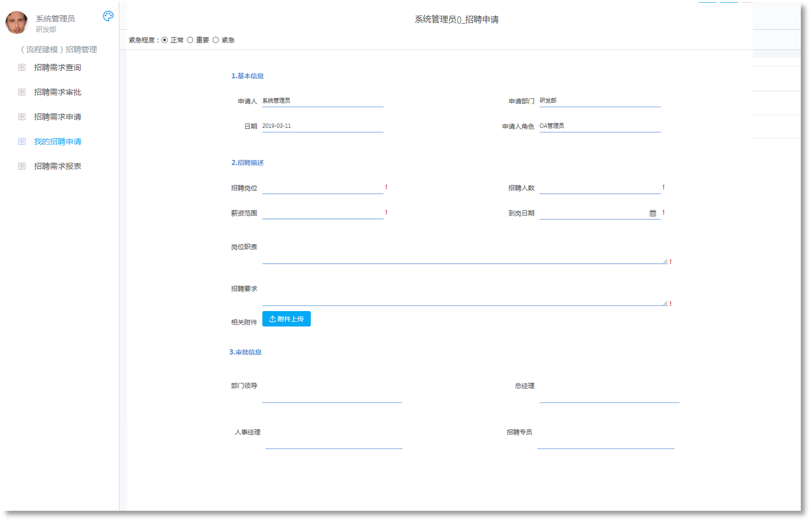Screen dimensions: 812x522
Task: Click icon beside 招聘需求申请
Action: click(22, 117)
